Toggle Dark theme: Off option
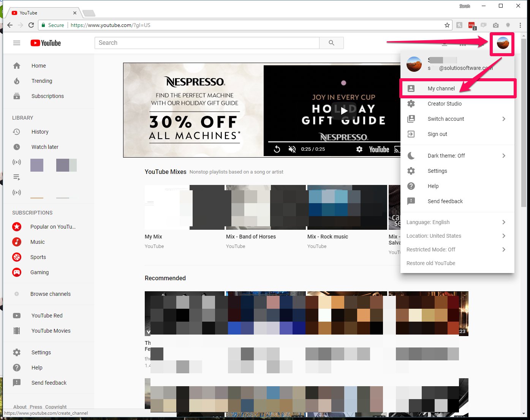The height and width of the screenshot is (420, 530). 457,156
